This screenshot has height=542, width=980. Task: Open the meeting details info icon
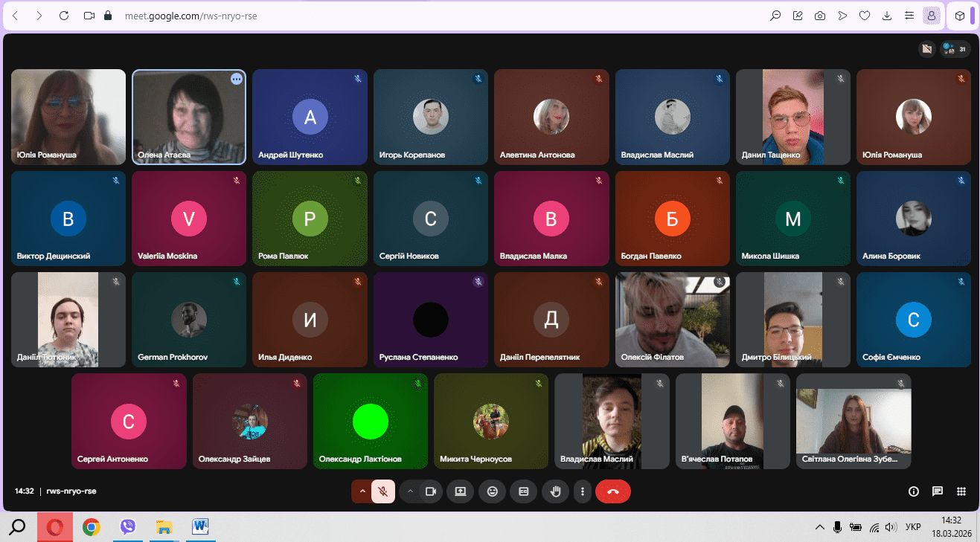(914, 491)
